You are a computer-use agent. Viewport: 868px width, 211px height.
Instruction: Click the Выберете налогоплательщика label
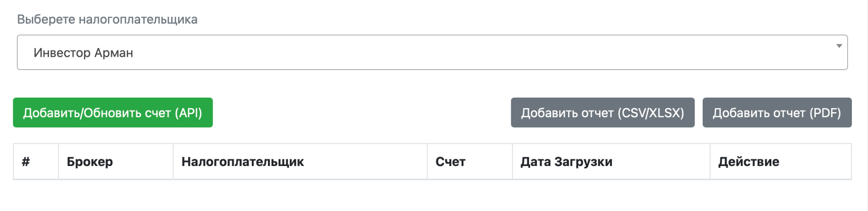coord(107,20)
